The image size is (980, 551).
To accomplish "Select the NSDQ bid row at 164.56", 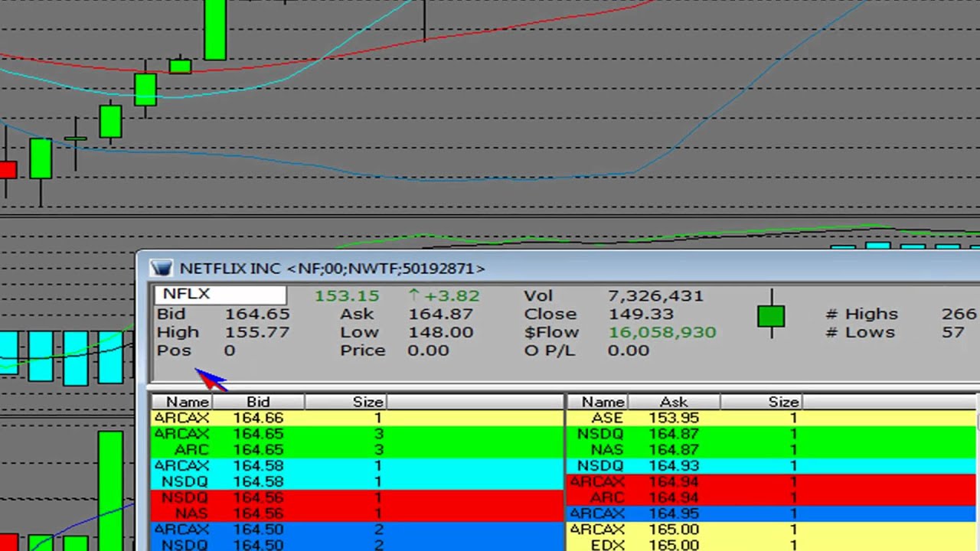I will click(357, 498).
